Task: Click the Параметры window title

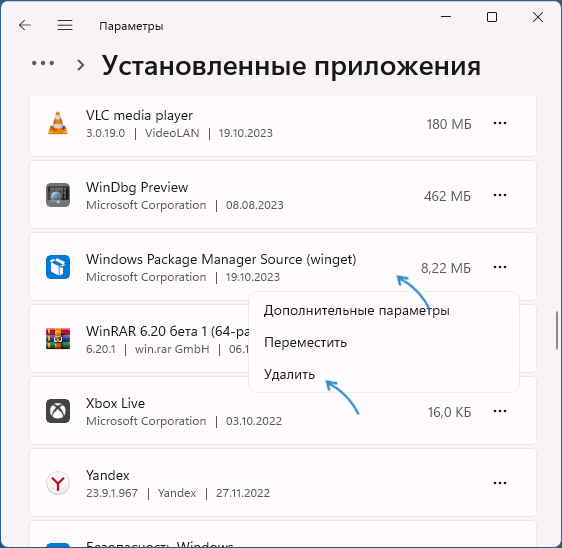Action: click(131, 26)
